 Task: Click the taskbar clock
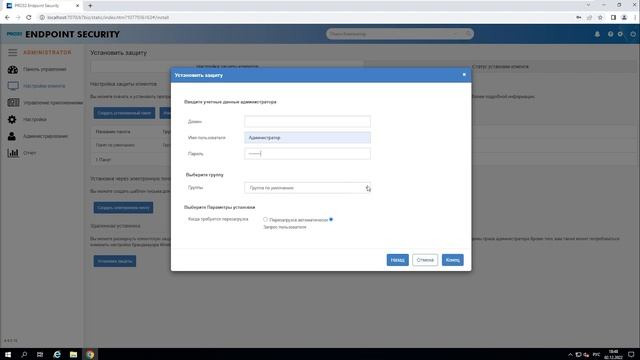pos(613,354)
